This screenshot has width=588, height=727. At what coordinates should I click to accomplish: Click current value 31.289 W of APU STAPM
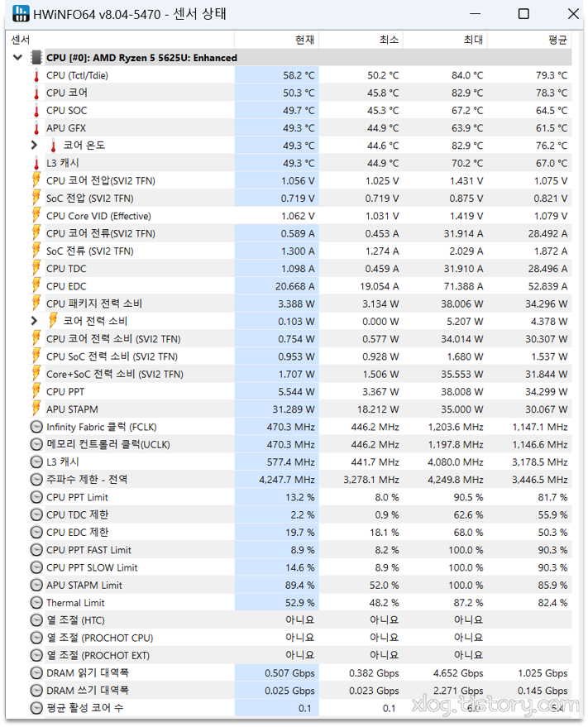(x=294, y=409)
